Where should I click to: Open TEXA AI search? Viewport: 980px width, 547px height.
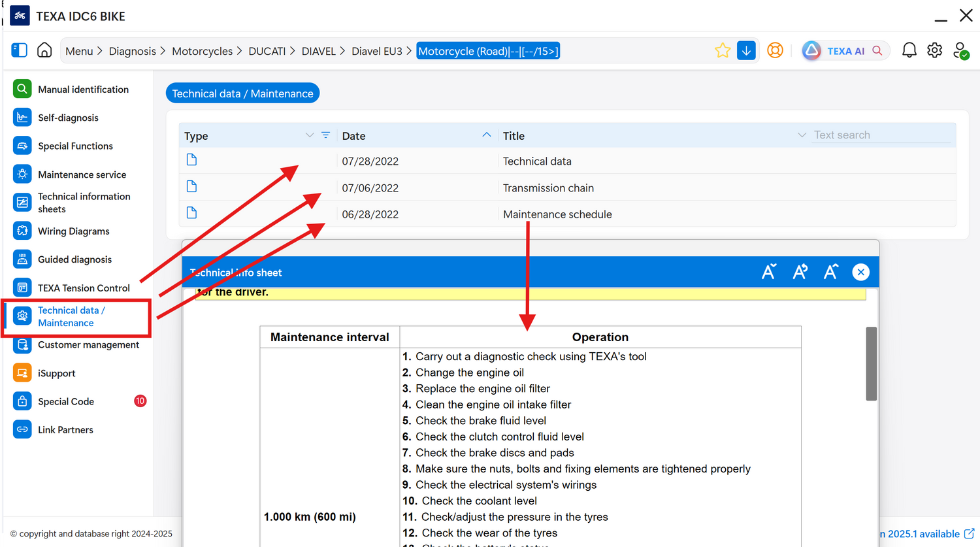pos(846,50)
